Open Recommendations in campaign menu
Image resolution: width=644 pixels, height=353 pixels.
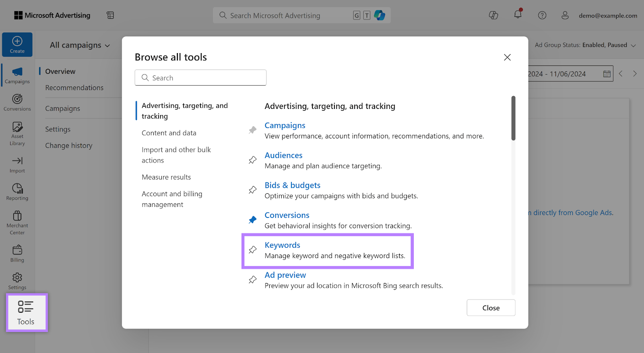74,88
